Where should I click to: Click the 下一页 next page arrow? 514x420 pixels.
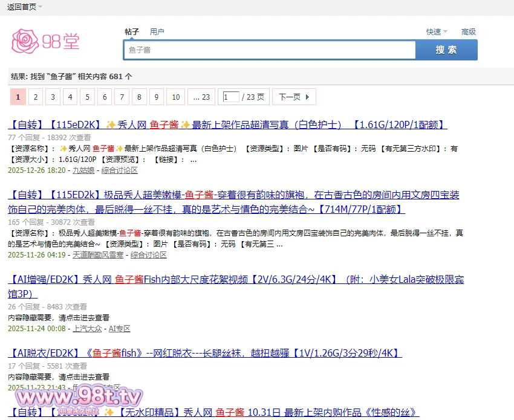click(294, 97)
